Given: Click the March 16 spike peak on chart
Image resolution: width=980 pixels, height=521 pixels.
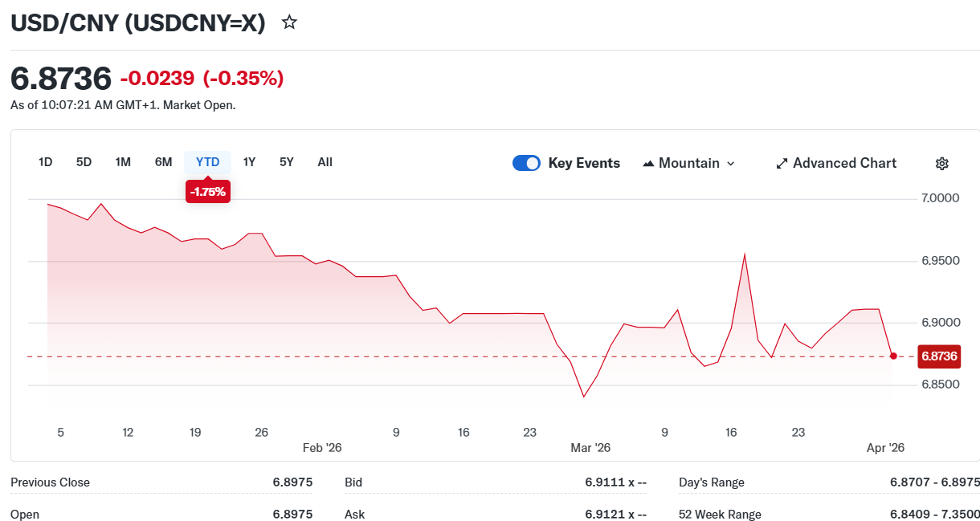Looking at the screenshot, I should pos(745,254).
